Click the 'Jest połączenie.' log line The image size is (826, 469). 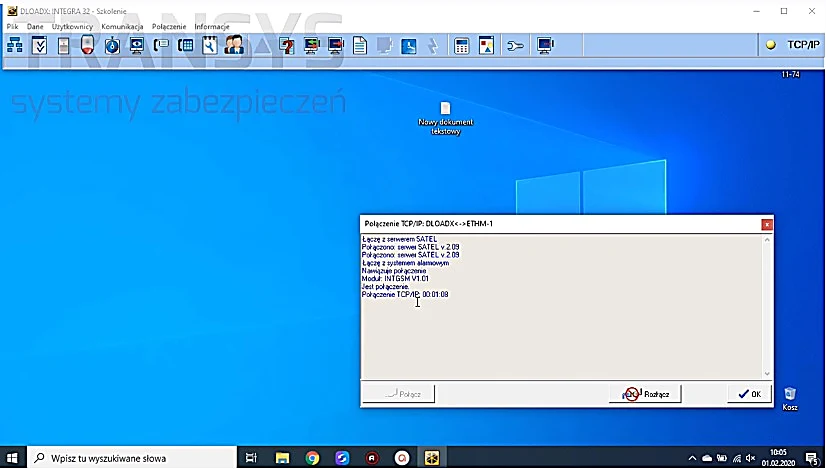tap(386, 287)
